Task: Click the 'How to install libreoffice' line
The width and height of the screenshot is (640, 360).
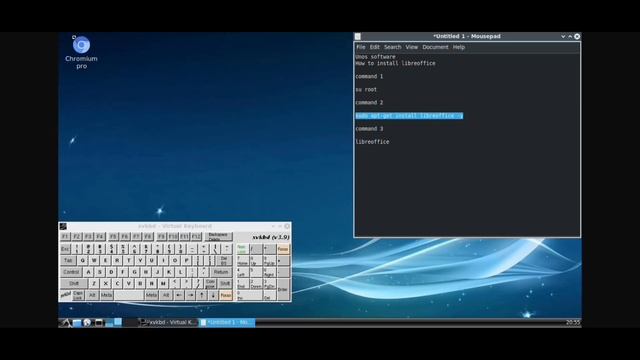Action: (x=396, y=63)
